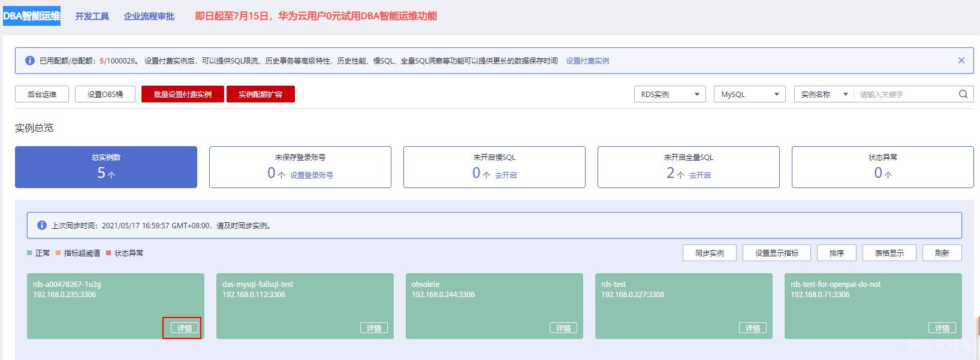Viewport: 980px width, 360px height.
Task: Open 详情 for the rds-test instance
Action: (x=753, y=328)
